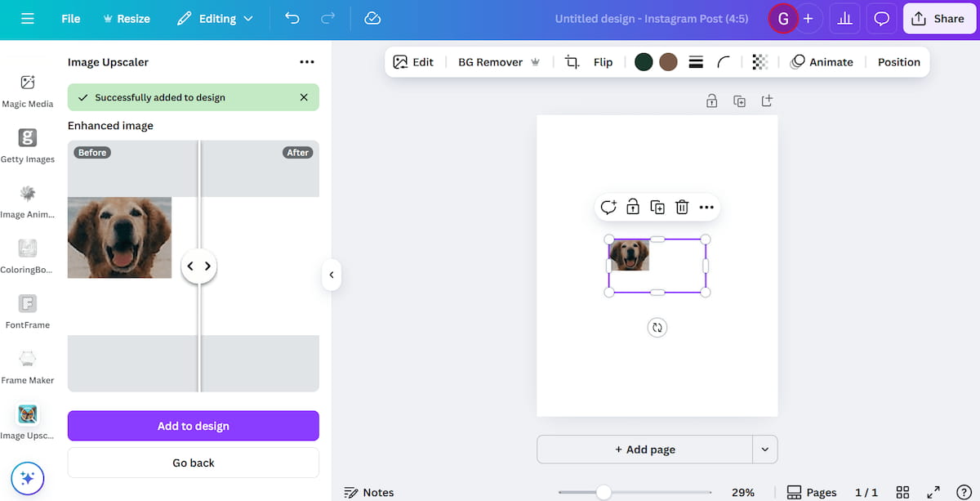
Task: Click the undo arrow
Action: coord(292,18)
